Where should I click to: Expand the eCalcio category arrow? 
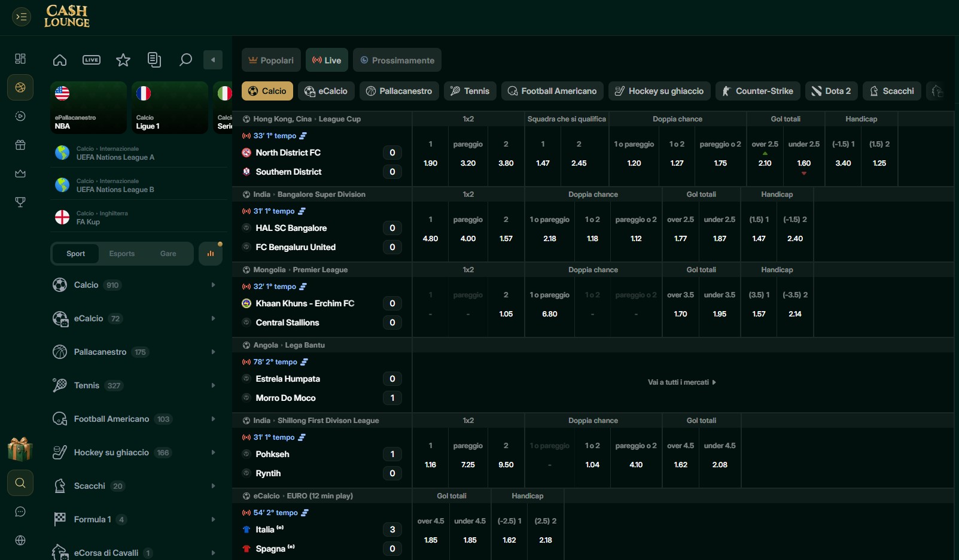[x=213, y=318]
